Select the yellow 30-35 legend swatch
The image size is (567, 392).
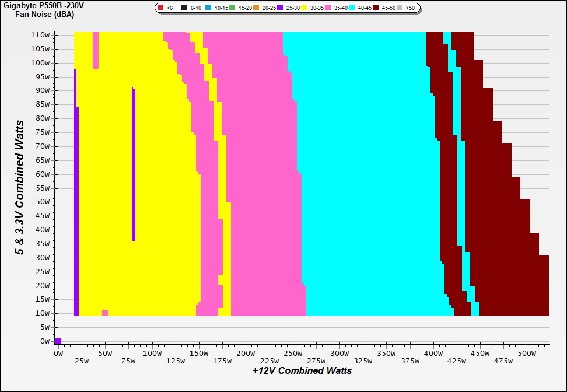point(304,9)
